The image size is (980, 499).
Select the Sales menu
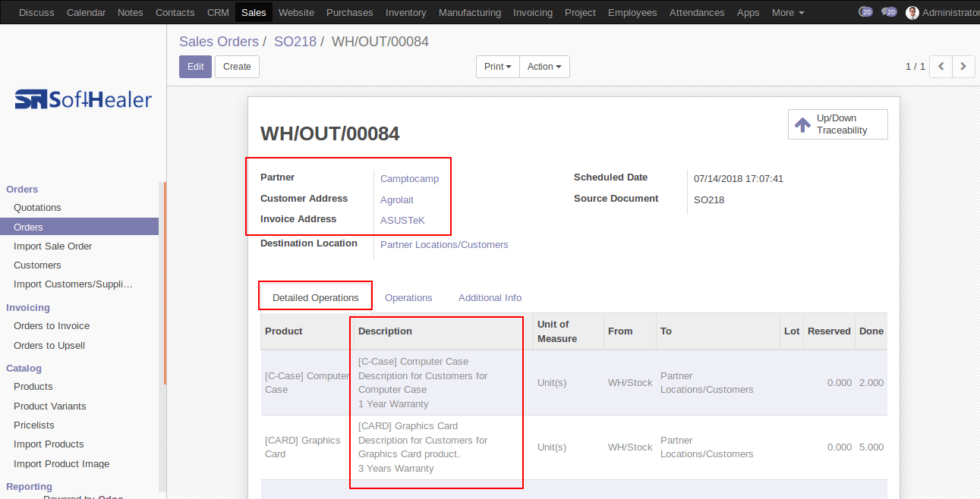coord(254,12)
